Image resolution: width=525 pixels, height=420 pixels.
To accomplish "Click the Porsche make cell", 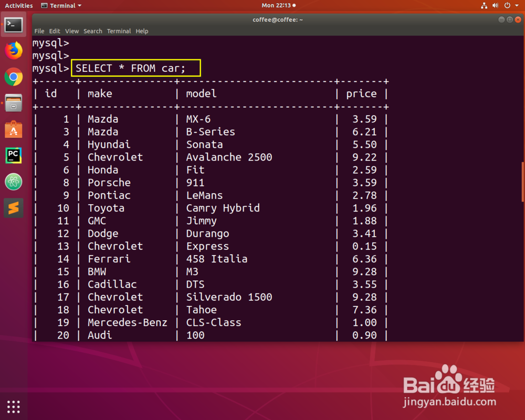I will pyautogui.click(x=109, y=183).
